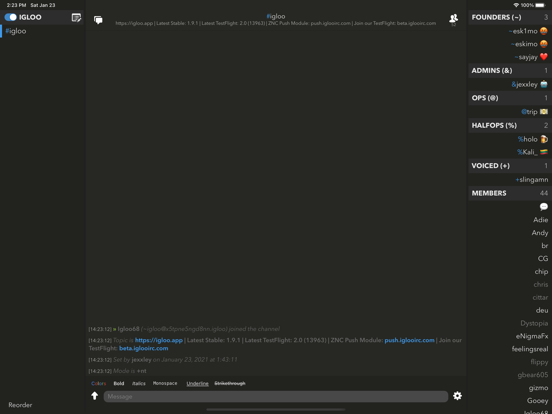Select voiced user +slingamn
Screen dimensions: 552x414
[532, 180]
